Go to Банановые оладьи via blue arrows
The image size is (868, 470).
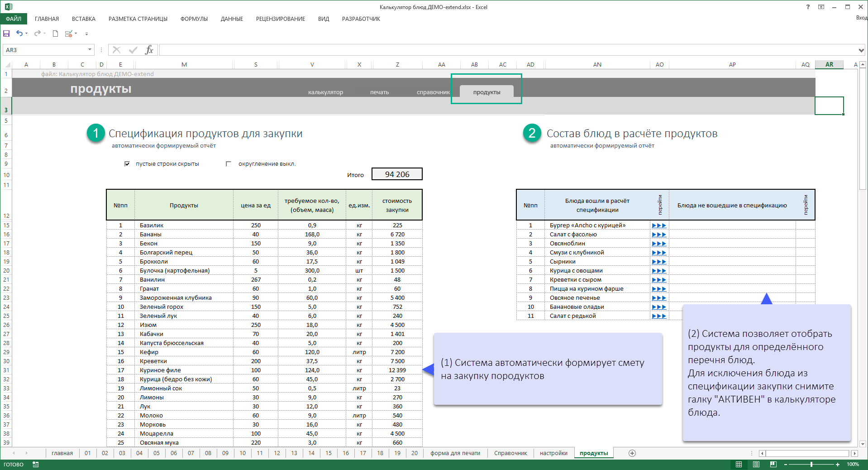click(659, 307)
